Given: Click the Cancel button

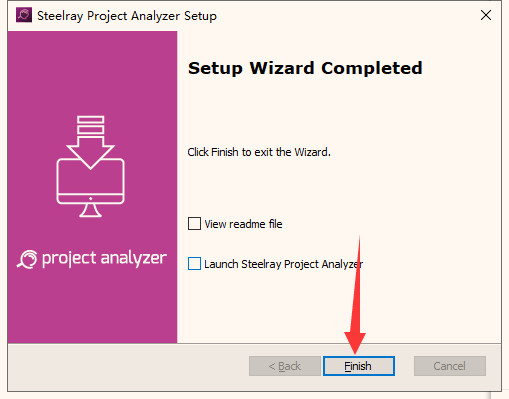Looking at the screenshot, I should [450, 366].
